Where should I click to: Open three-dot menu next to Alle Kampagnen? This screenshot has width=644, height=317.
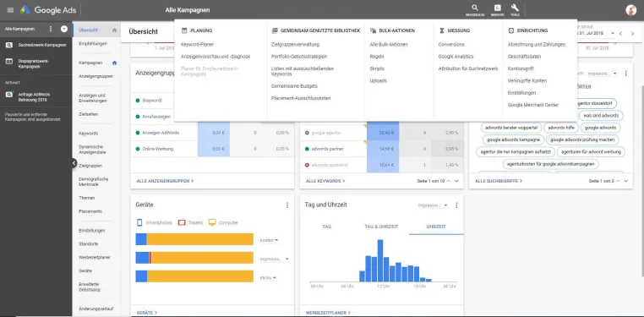click(x=51, y=29)
